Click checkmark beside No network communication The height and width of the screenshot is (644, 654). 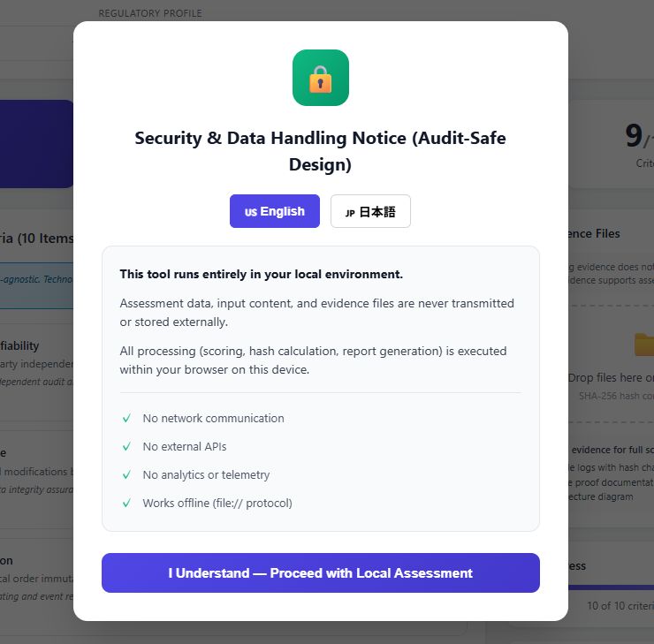(126, 418)
